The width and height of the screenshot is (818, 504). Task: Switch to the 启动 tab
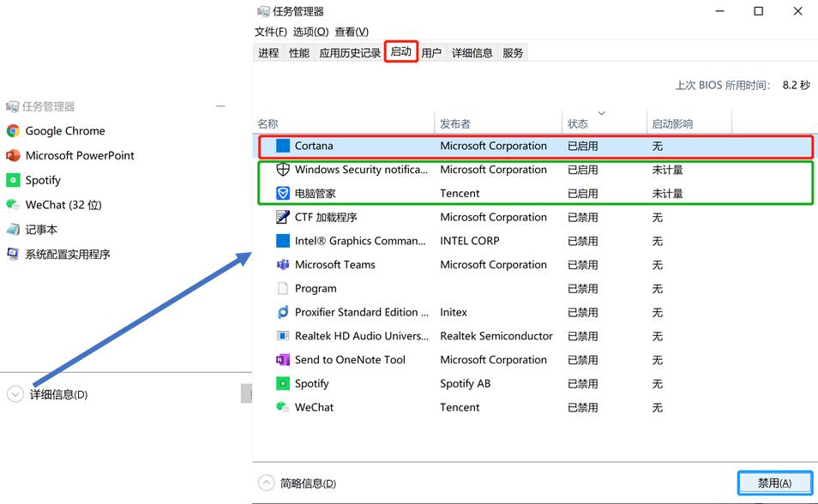pyautogui.click(x=400, y=51)
